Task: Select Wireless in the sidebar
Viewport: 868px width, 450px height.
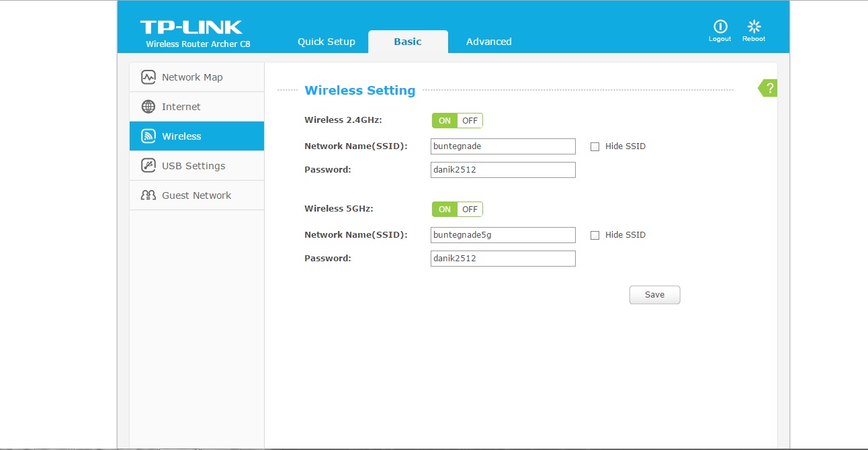Action: click(197, 136)
